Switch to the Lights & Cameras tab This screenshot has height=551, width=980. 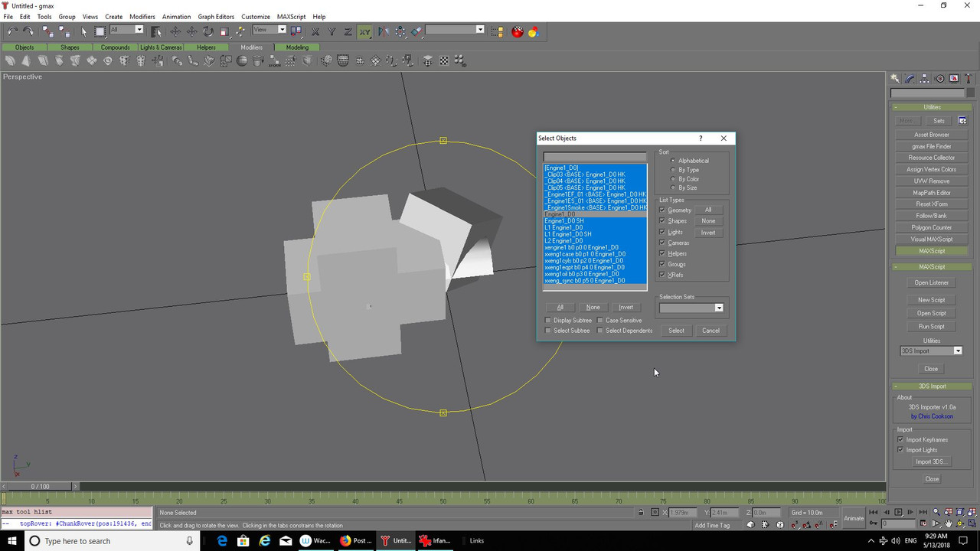pos(161,47)
